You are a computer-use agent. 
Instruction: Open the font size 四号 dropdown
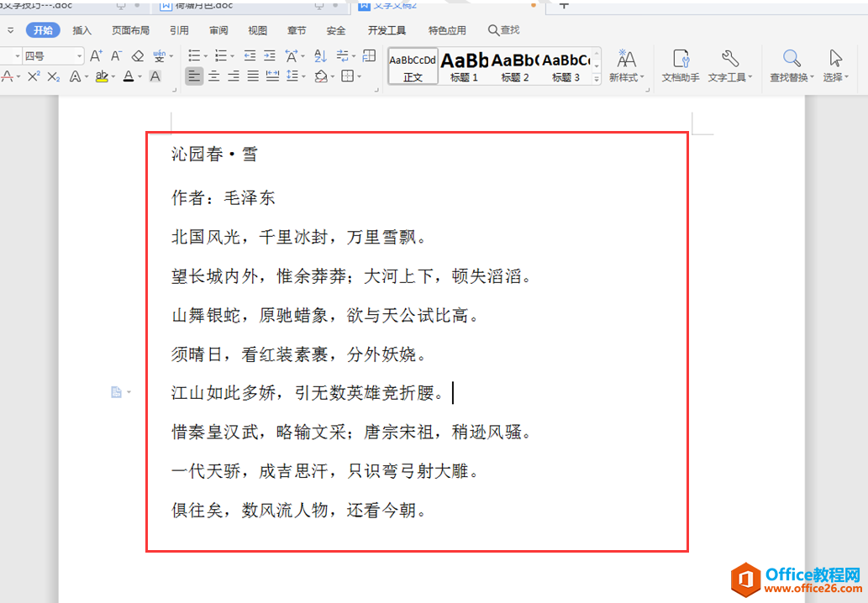[x=80, y=56]
